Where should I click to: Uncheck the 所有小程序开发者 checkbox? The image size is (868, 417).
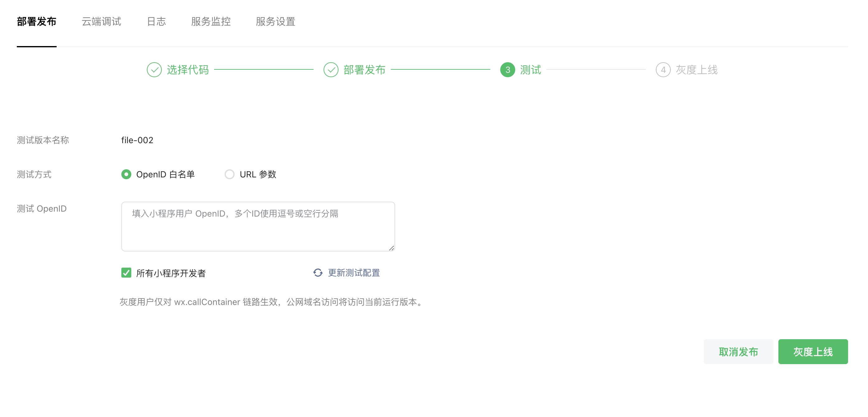coord(126,272)
